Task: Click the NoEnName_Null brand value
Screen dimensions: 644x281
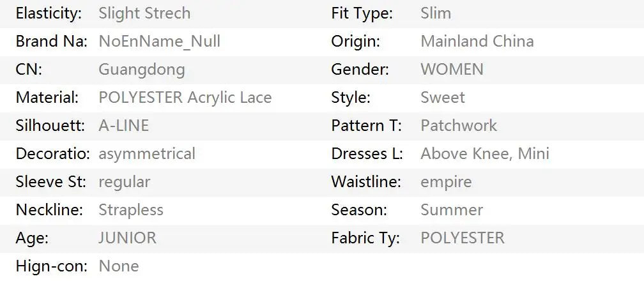Action: click(x=159, y=42)
